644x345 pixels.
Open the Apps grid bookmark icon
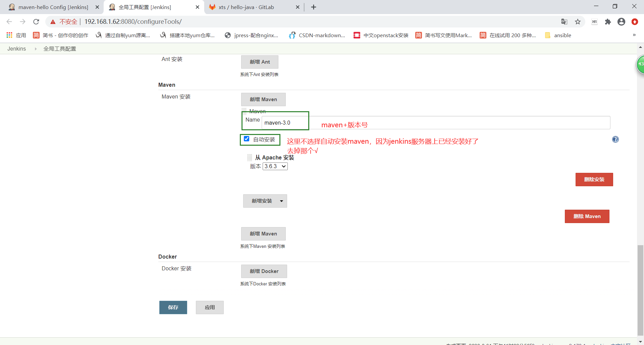pyautogui.click(x=9, y=35)
